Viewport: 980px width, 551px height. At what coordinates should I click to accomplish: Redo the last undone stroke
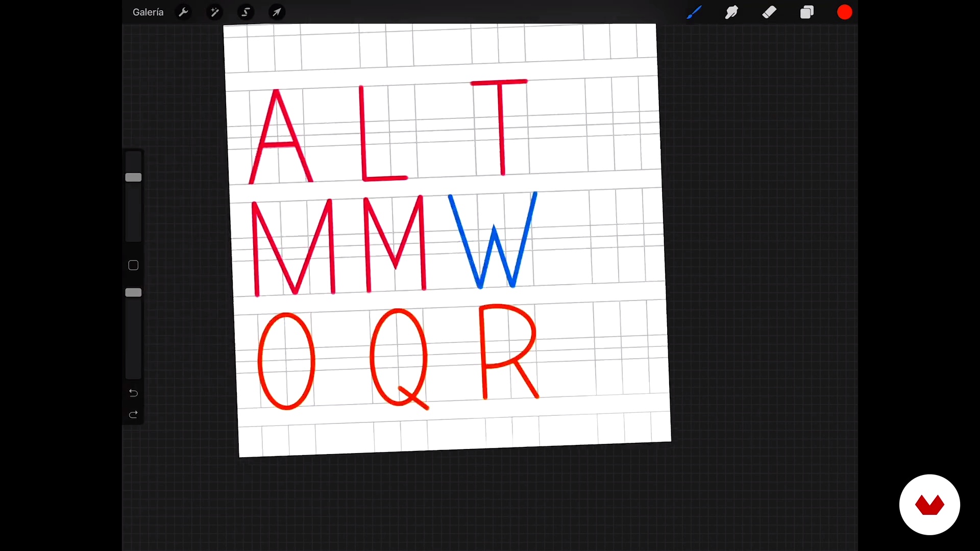click(x=133, y=415)
